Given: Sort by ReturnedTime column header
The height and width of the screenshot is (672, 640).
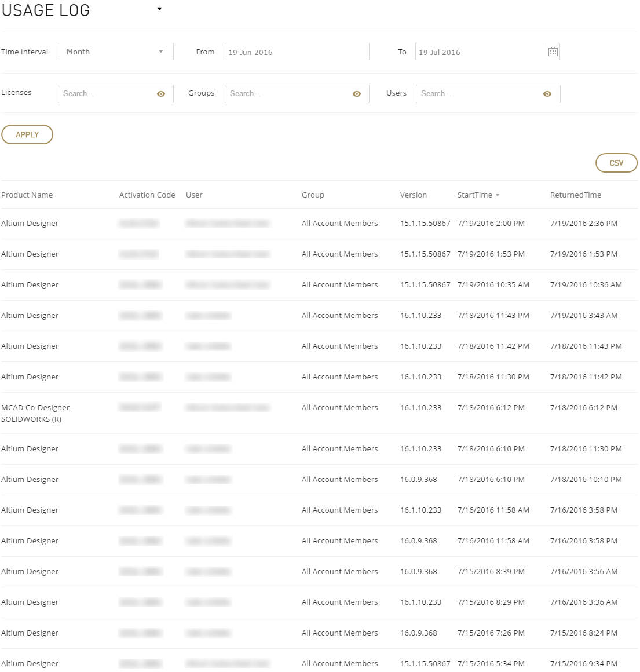Looking at the screenshot, I should pos(575,195).
